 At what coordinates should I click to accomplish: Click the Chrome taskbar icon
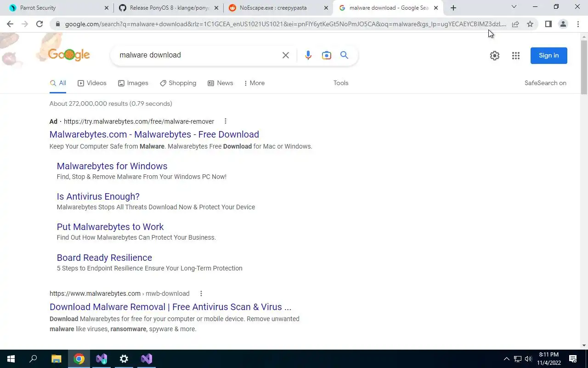79,359
